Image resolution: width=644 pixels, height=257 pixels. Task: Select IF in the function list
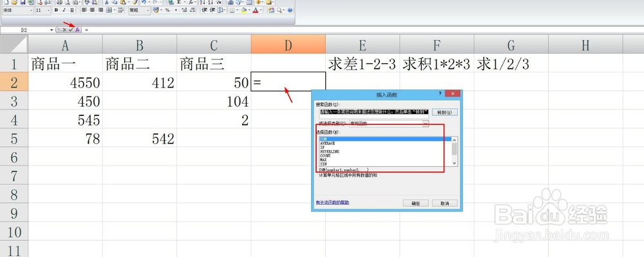pyautogui.click(x=385, y=148)
